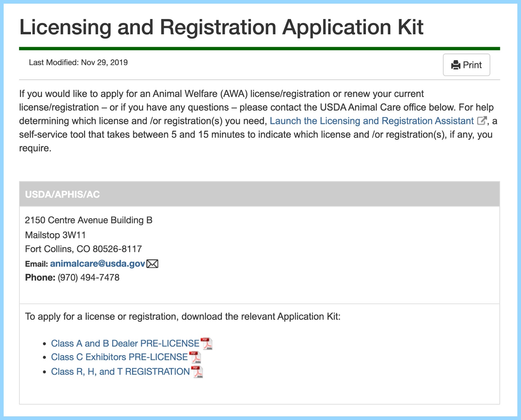The width and height of the screenshot is (521, 420).
Task: Click the Licensing and Registration Application Kit heading
Action: coord(221,27)
